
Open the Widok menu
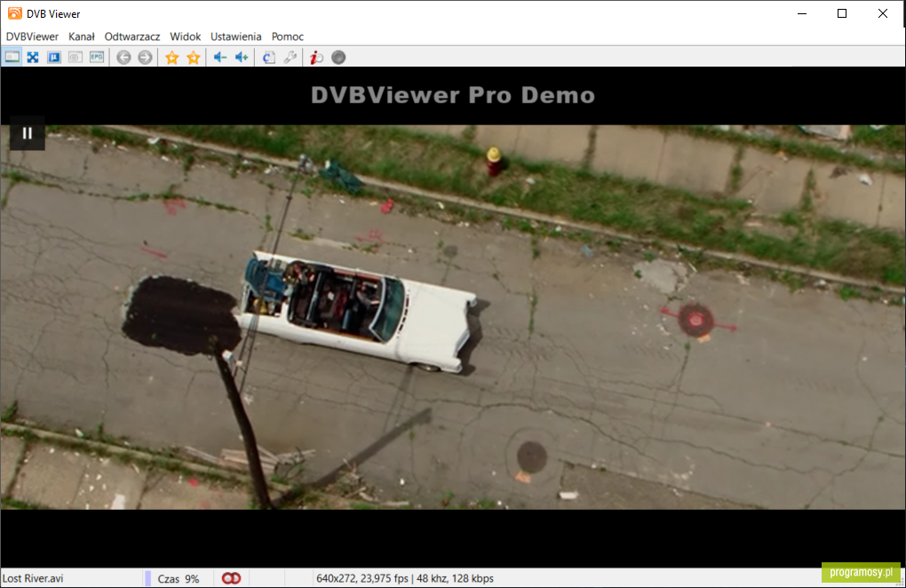(x=186, y=36)
